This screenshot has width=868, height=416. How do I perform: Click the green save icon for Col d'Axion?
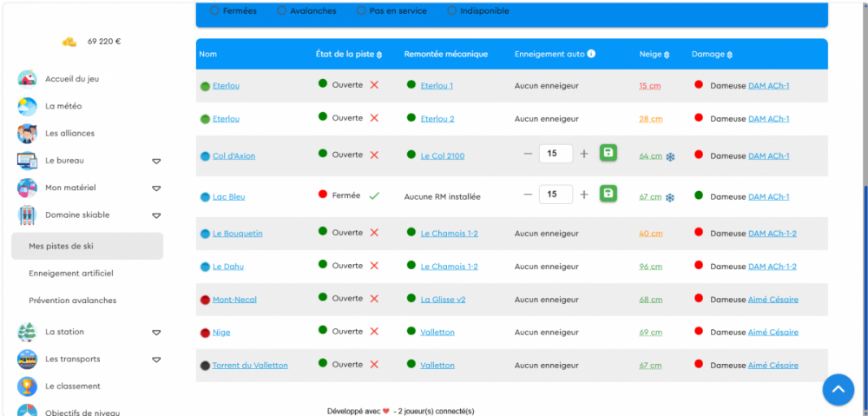608,153
